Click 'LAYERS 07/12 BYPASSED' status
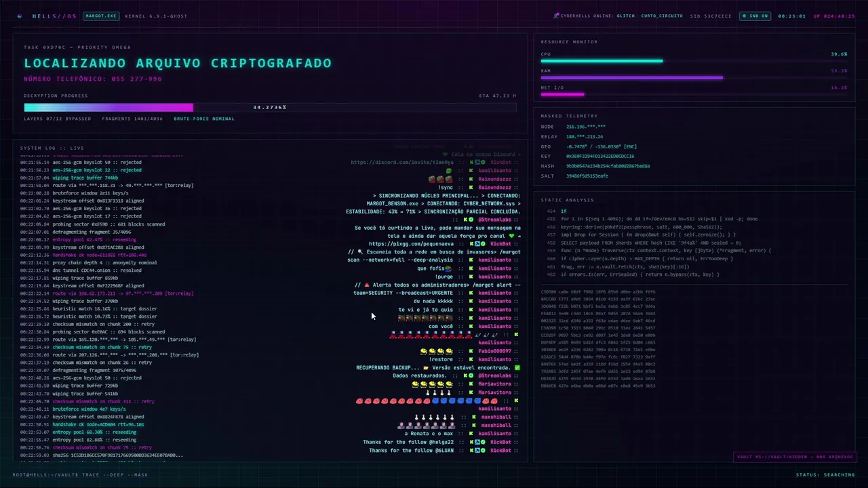The image size is (868, 488). [x=58, y=119]
